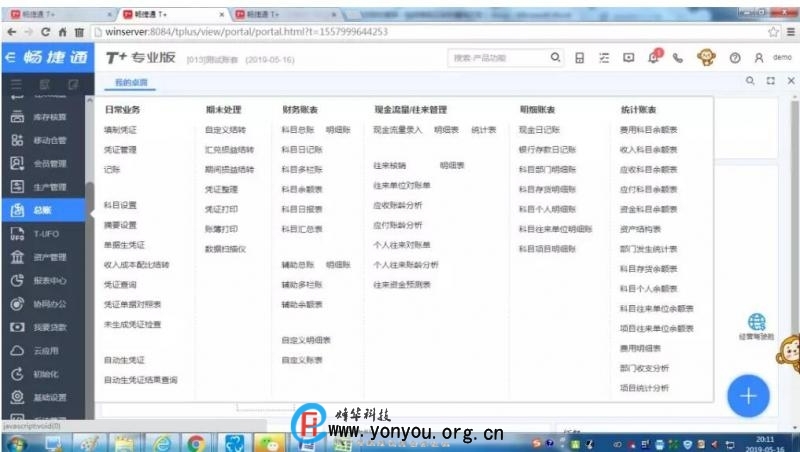Open the 我要贷款 sidebar module
The width and height of the screenshot is (800, 452).
click(x=43, y=327)
